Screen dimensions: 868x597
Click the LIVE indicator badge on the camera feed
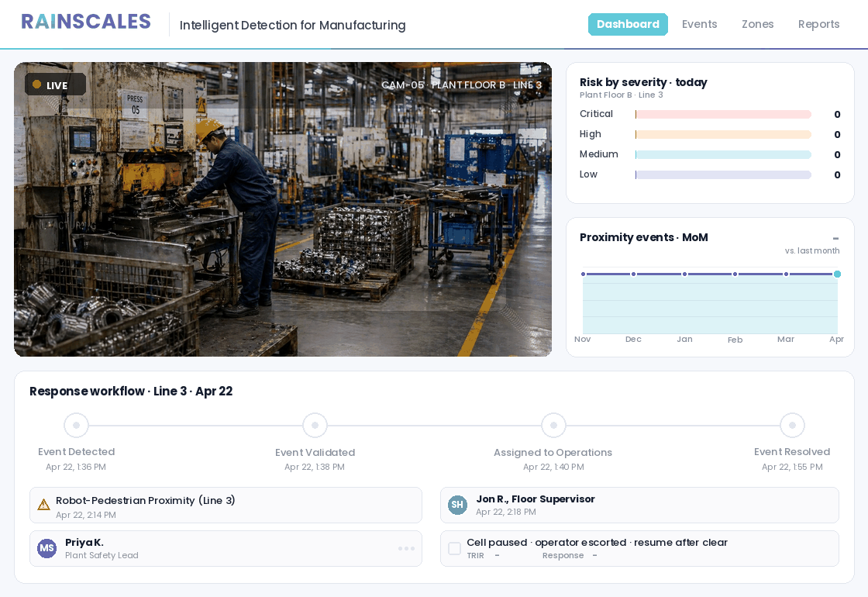[55, 84]
